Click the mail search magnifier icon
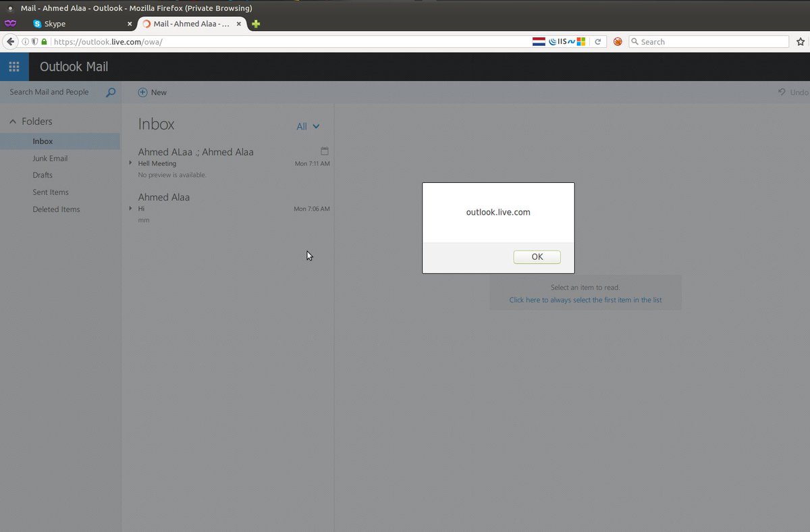The height and width of the screenshot is (532, 810). [111, 92]
